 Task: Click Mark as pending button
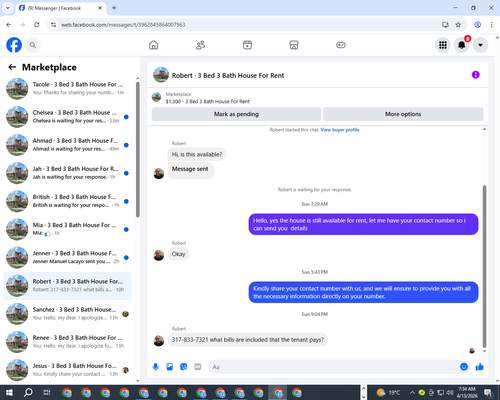click(236, 114)
